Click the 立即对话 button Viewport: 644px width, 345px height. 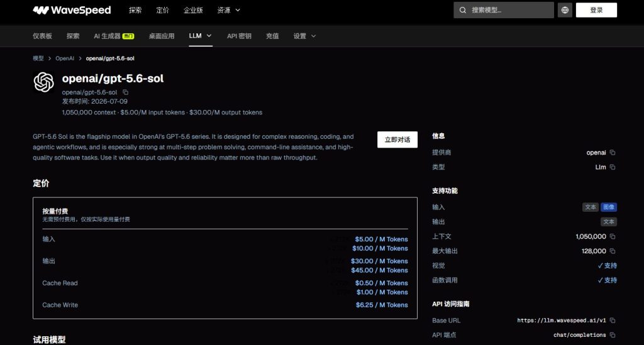click(x=397, y=140)
